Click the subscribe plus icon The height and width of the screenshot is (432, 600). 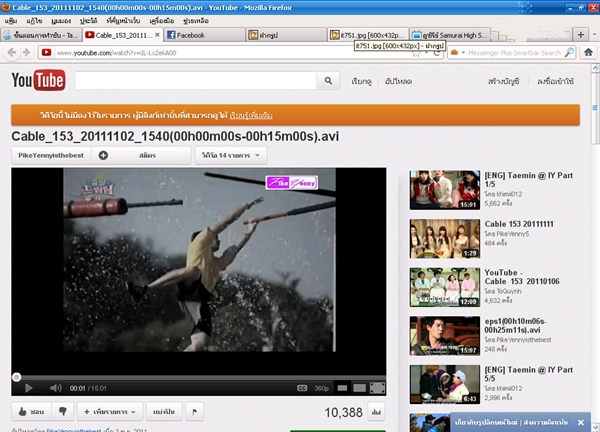pyautogui.click(x=103, y=155)
